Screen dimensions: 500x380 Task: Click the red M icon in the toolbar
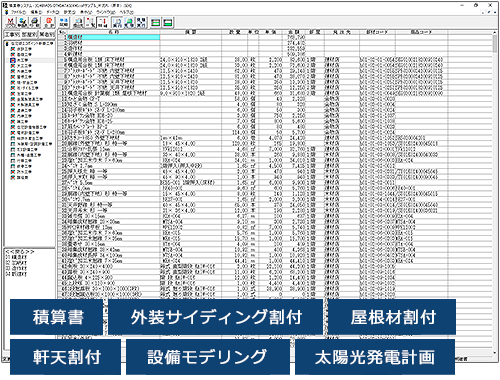tap(10, 22)
